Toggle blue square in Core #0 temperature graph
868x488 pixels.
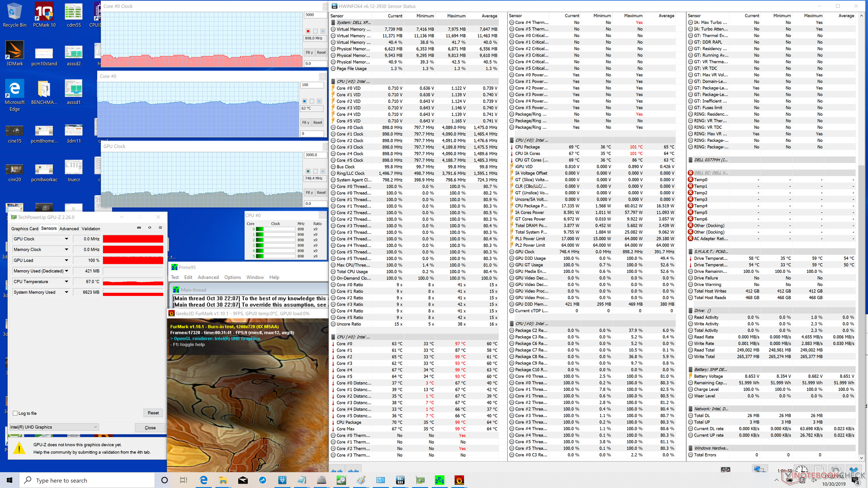304,101
